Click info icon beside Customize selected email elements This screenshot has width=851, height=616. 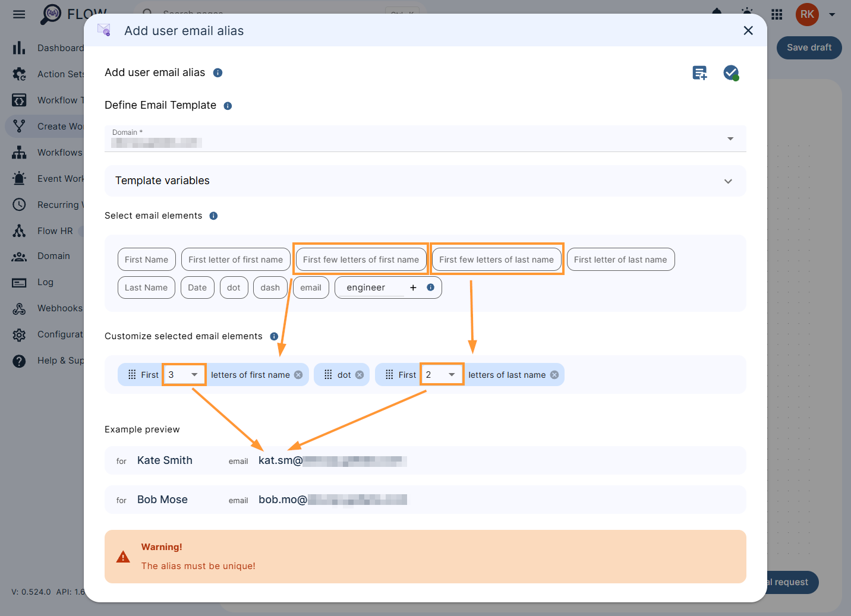[x=274, y=336]
